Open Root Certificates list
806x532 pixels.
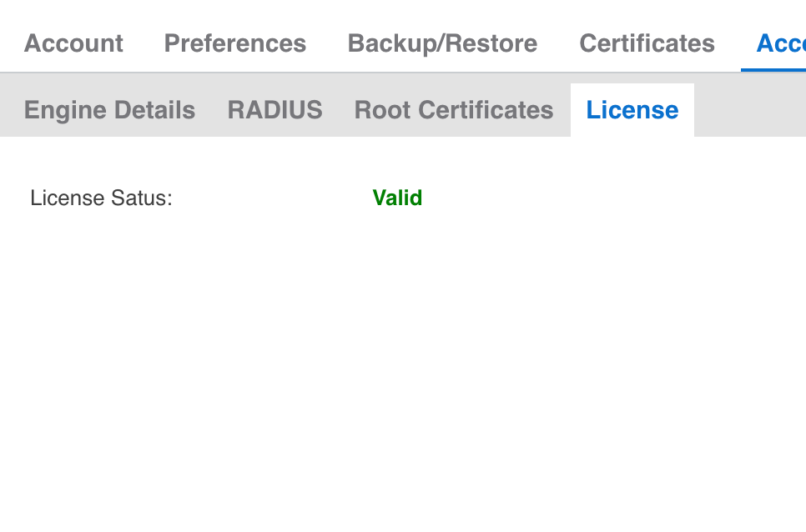[x=454, y=110]
